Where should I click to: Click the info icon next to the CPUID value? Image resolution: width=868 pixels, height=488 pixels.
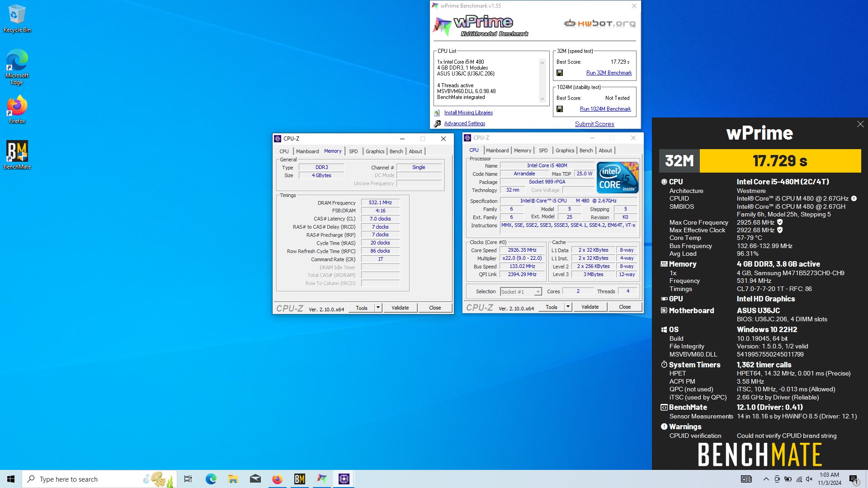pos(854,198)
